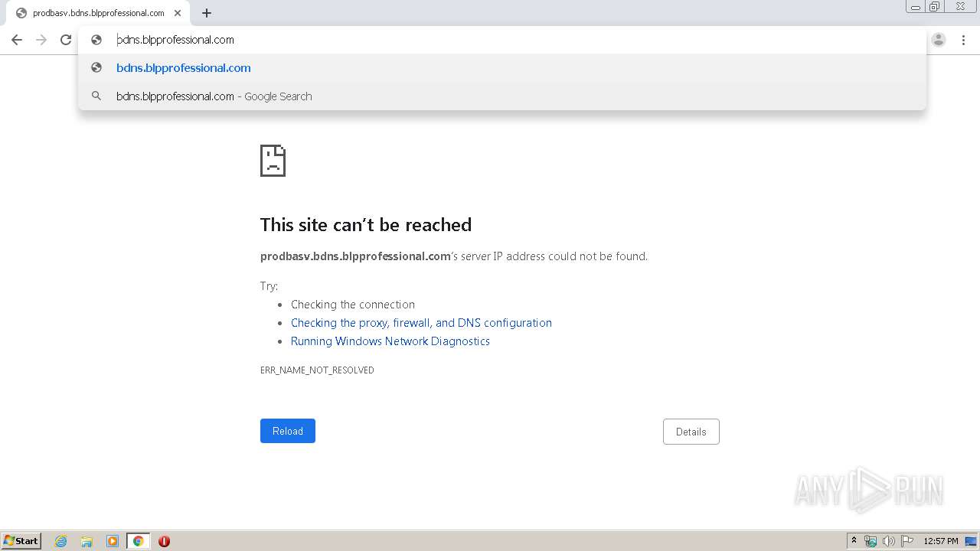
Task: Select 'Checking the connection' list item
Action: coord(353,305)
